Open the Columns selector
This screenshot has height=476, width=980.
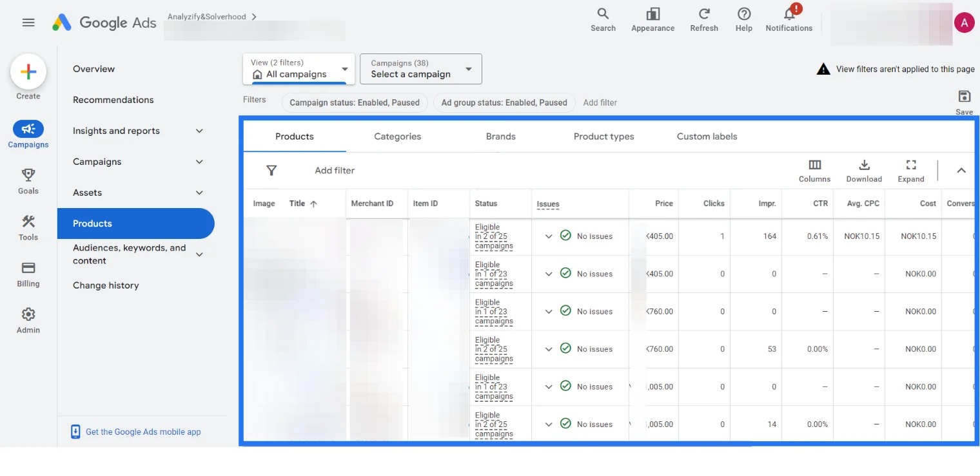pos(814,171)
